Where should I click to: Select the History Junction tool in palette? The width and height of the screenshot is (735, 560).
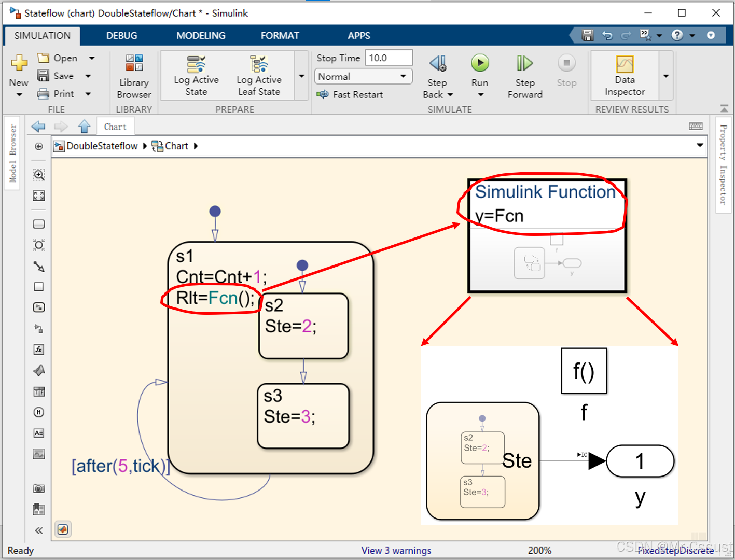39,412
